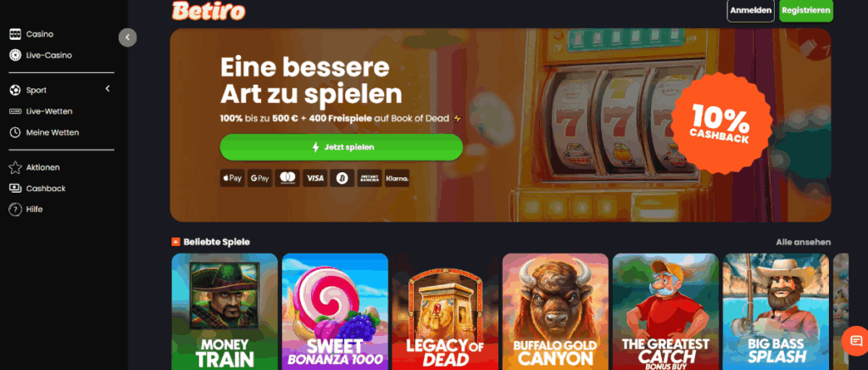Open the Alle ansehen link

pos(804,242)
